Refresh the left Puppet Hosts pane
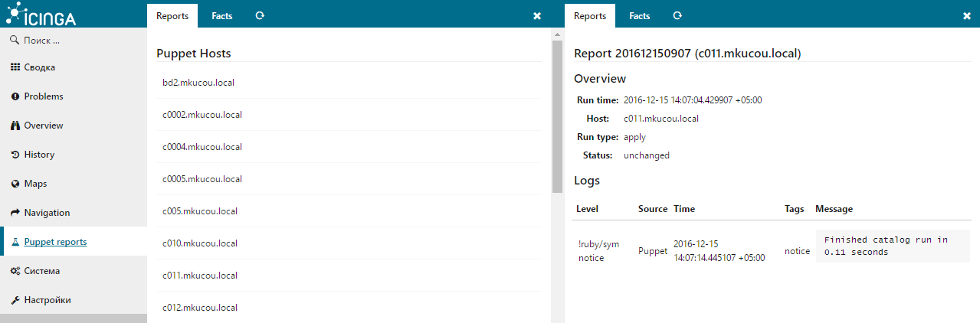 tap(260, 15)
